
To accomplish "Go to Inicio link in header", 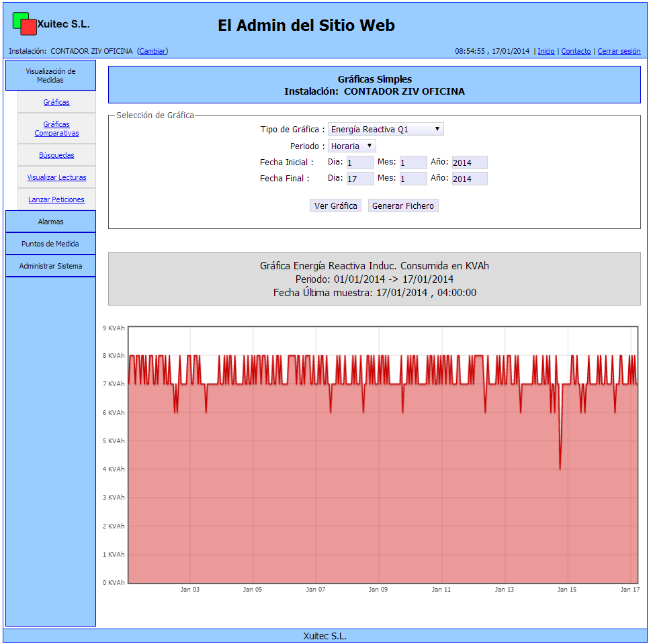I will click(546, 51).
